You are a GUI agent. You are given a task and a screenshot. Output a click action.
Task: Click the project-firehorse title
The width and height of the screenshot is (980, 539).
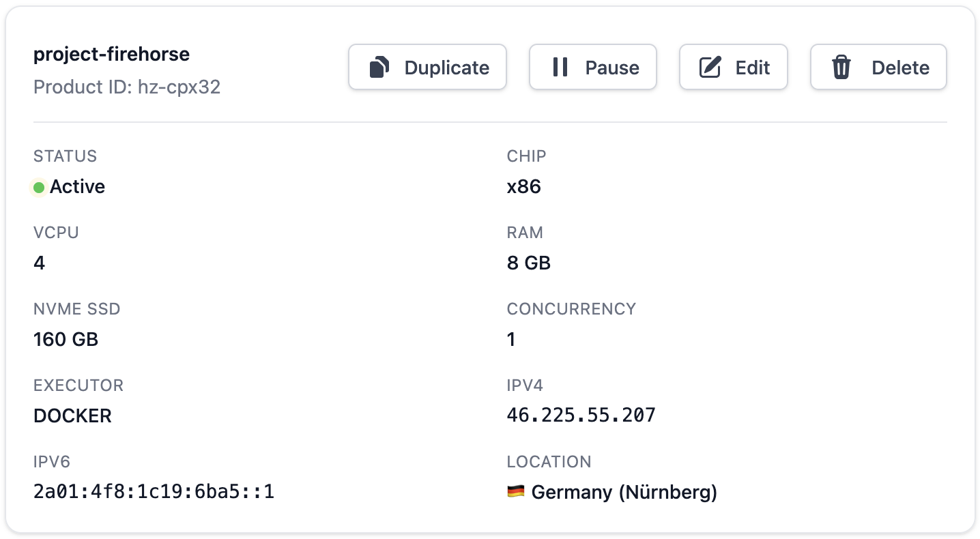[x=111, y=54]
